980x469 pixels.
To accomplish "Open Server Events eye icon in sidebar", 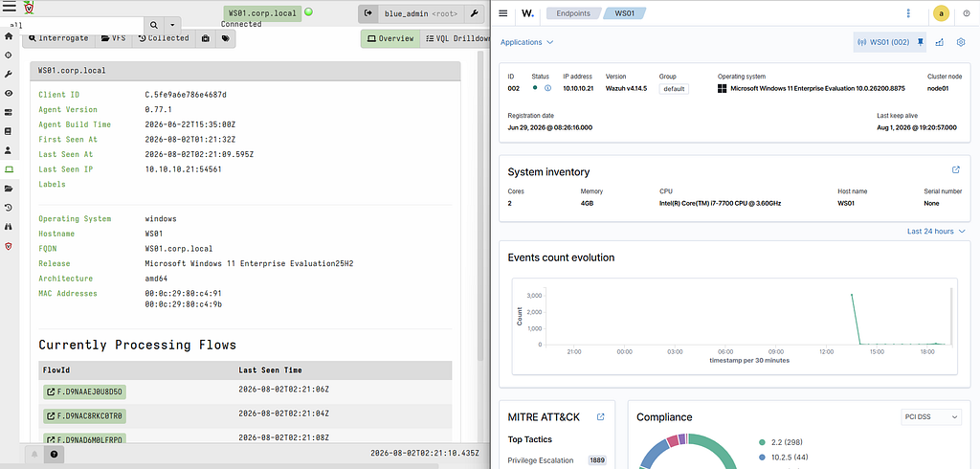I will (8, 93).
